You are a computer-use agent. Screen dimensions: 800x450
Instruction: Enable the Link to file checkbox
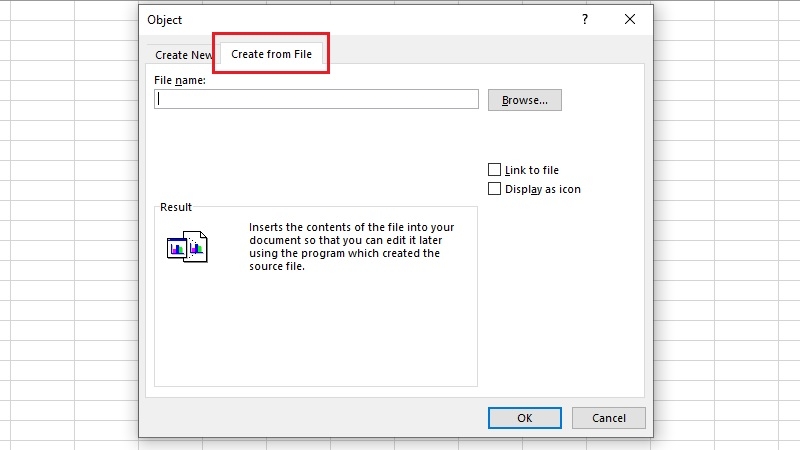click(494, 169)
